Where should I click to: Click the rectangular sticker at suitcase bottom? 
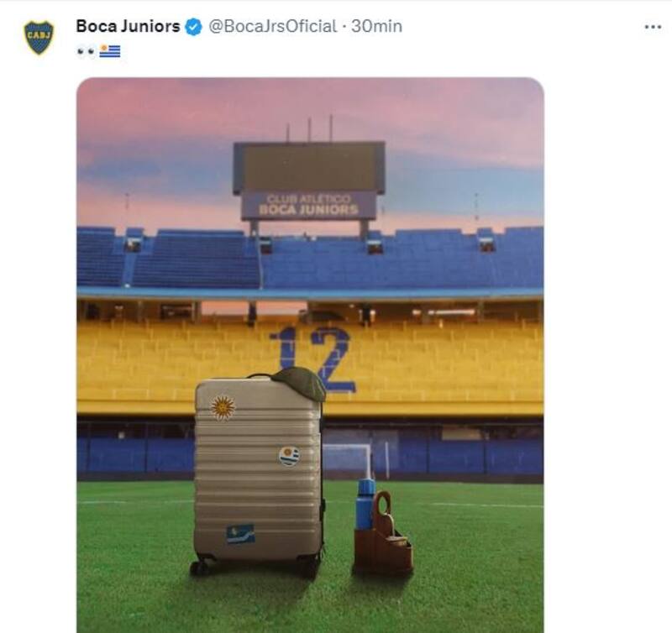pos(240,534)
